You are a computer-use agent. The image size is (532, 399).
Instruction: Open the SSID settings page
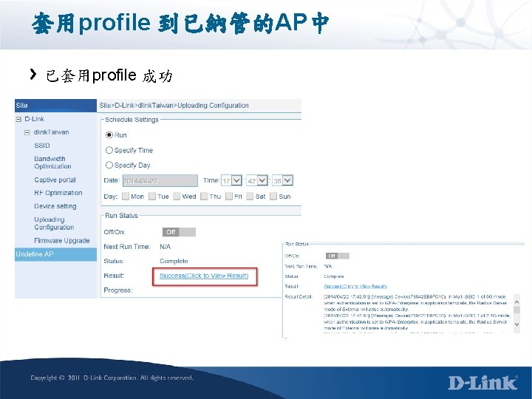(x=42, y=146)
